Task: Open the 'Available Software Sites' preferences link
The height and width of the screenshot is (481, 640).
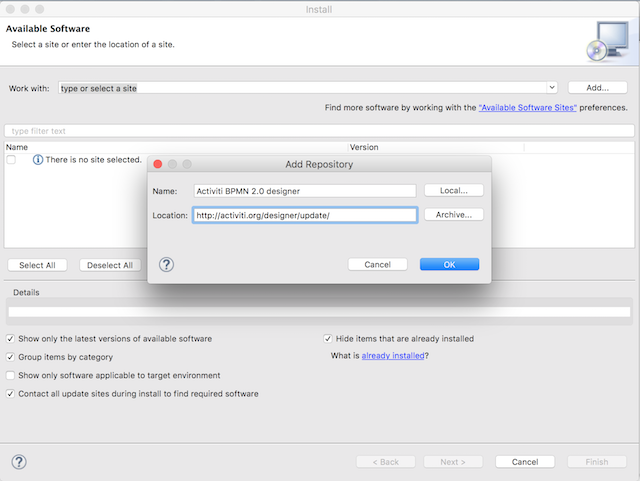Action: (527, 108)
